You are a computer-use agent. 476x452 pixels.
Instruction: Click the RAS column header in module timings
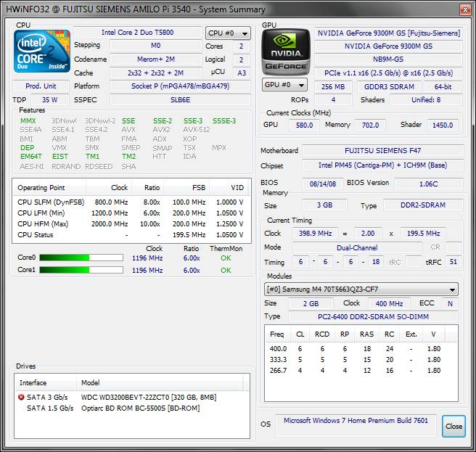point(366,334)
